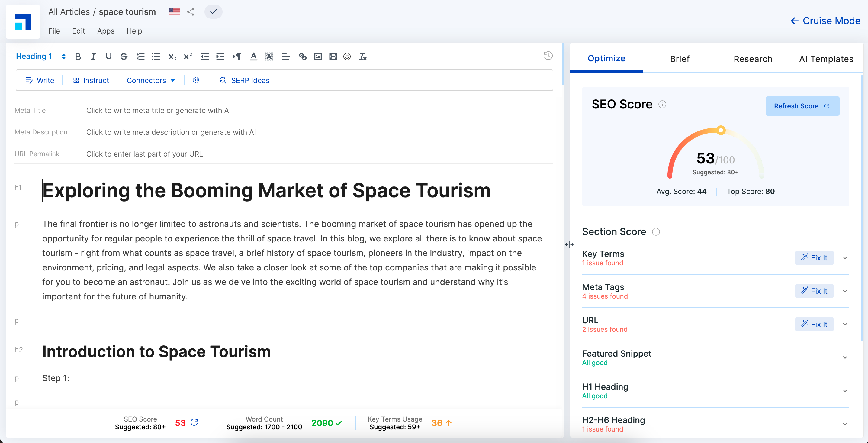This screenshot has width=868, height=443.
Task: Open the Heading 1 style dropdown
Action: (40, 56)
